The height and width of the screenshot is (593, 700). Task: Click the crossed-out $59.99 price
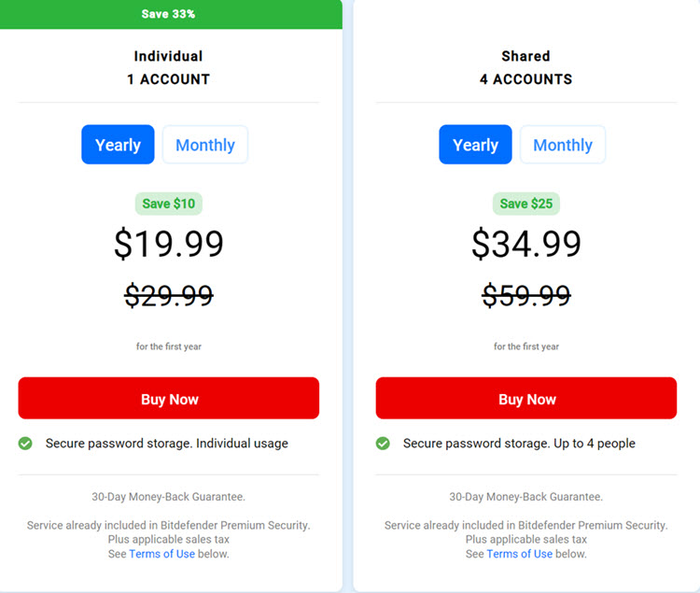[x=526, y=295]
